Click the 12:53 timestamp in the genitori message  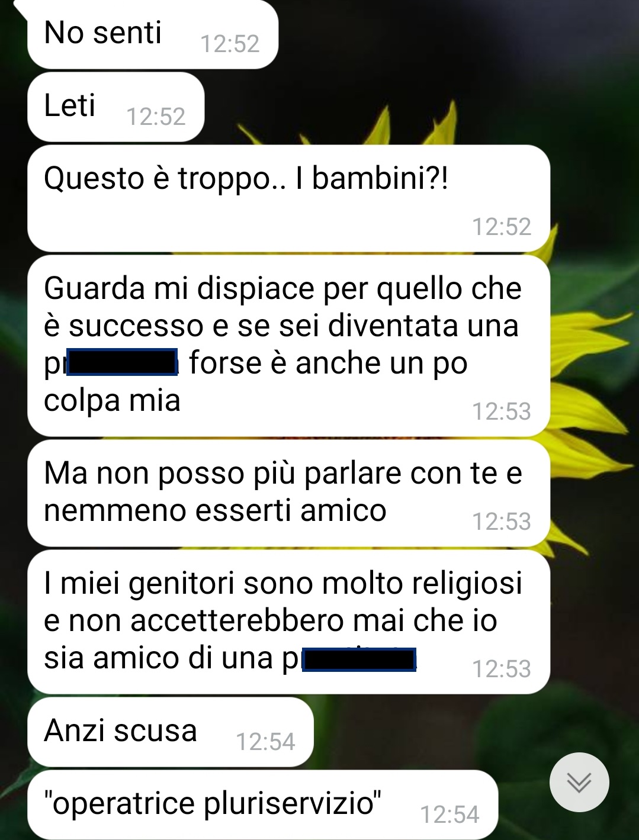pos(502,669)
